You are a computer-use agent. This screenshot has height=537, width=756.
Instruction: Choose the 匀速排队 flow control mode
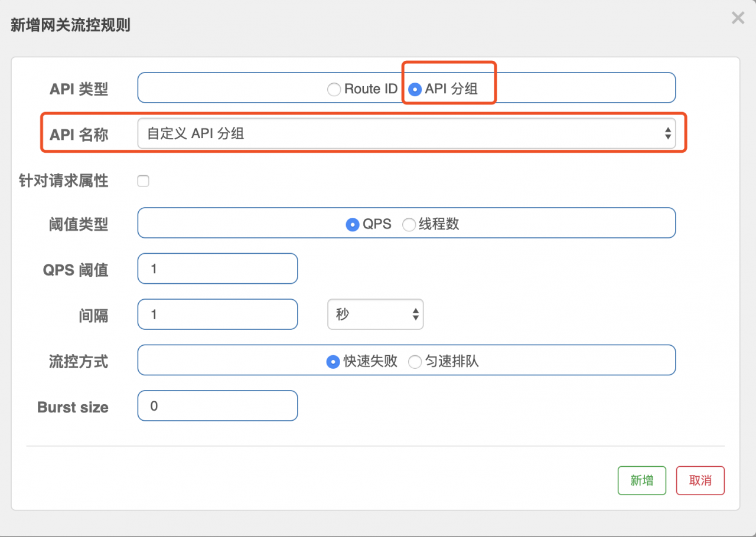(x=415, y=361)
